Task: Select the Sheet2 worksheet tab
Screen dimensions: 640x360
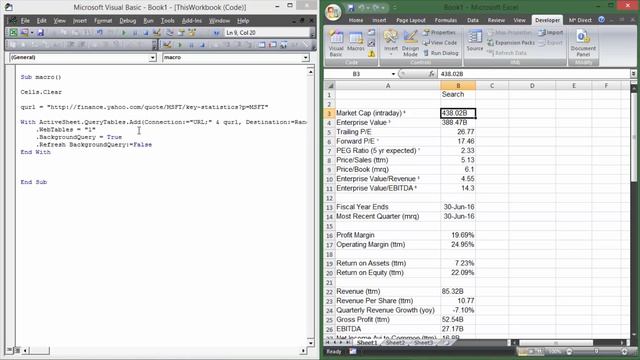Action: (x=395, y=342)
